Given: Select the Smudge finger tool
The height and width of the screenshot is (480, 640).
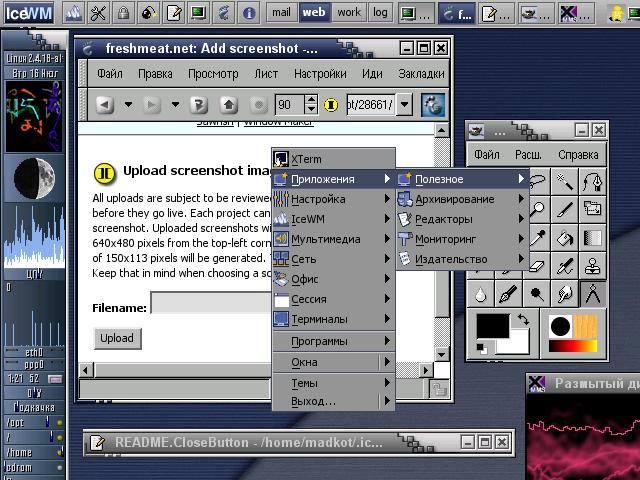Looking at the screenshot, I should 564,294.
